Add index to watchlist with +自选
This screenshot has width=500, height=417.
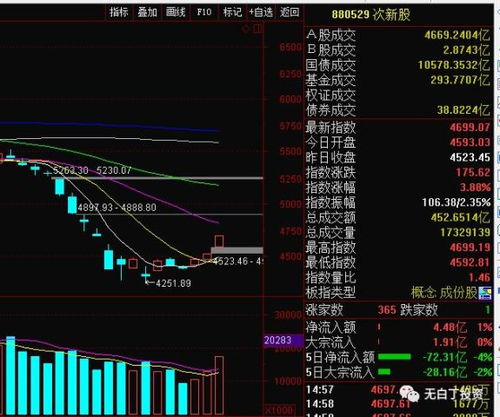[261, 12]
